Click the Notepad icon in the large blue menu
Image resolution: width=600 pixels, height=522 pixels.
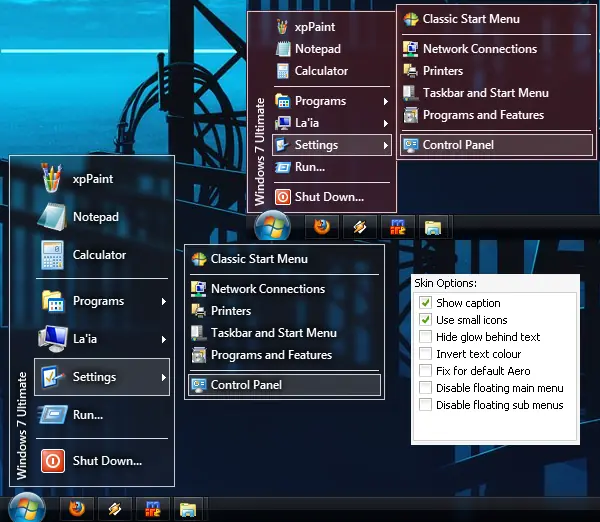click(x=52, y=217)
